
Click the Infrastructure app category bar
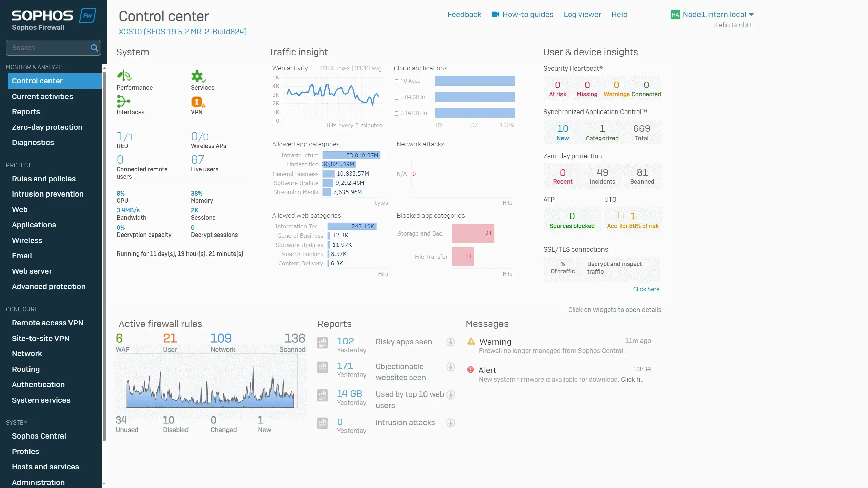tap(352, 155)
